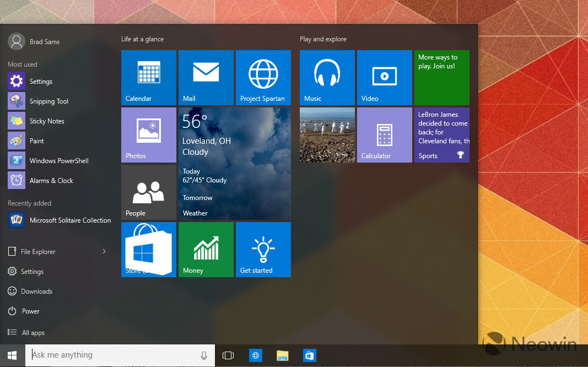
Task: Click the 'Life at a glance' group heading
Action: (143, 39)
